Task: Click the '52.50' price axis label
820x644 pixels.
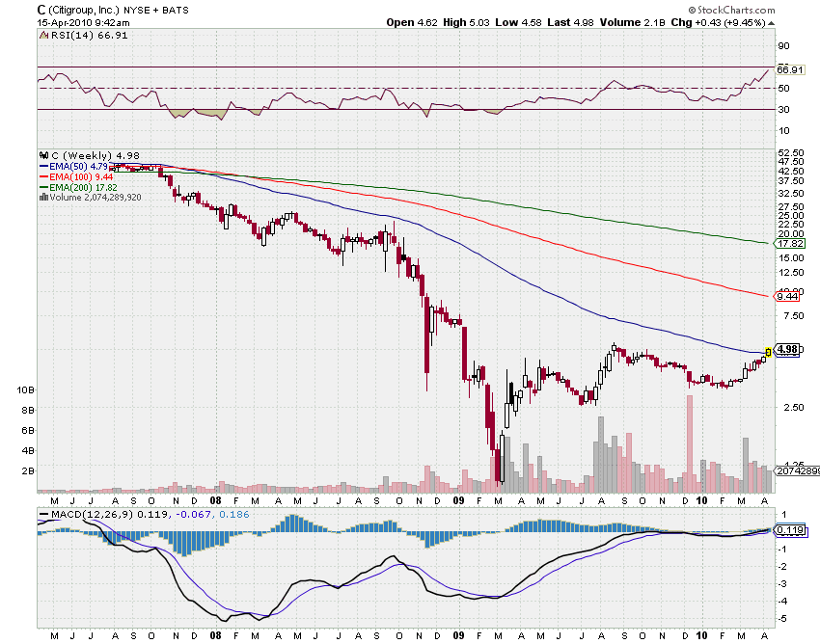Action: [791, 153]
